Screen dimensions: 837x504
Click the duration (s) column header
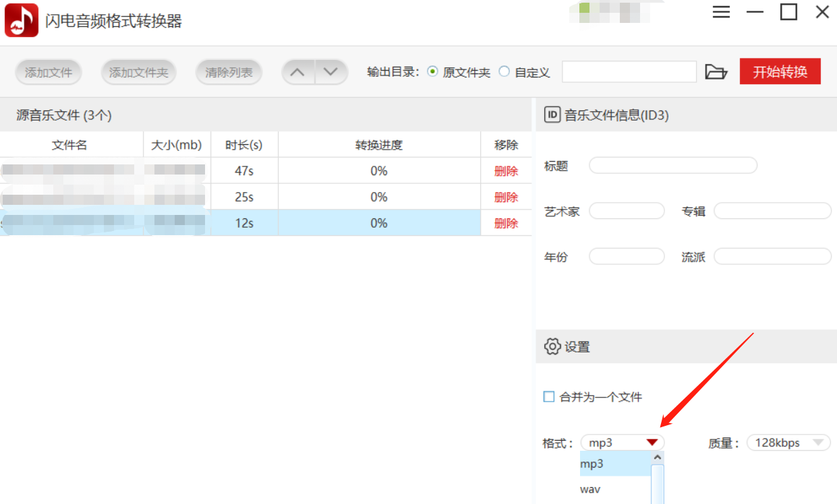pyautogui.click(x=244, y=145)
